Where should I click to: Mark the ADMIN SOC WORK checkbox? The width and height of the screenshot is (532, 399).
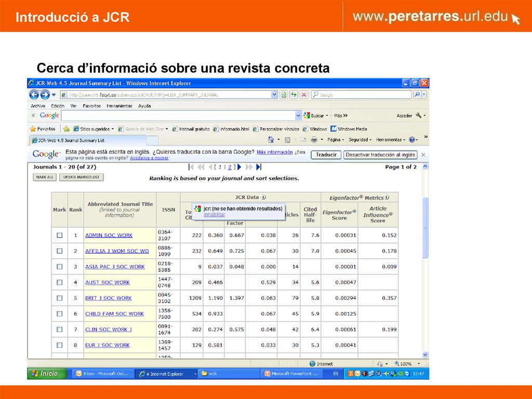click(60, 235)
